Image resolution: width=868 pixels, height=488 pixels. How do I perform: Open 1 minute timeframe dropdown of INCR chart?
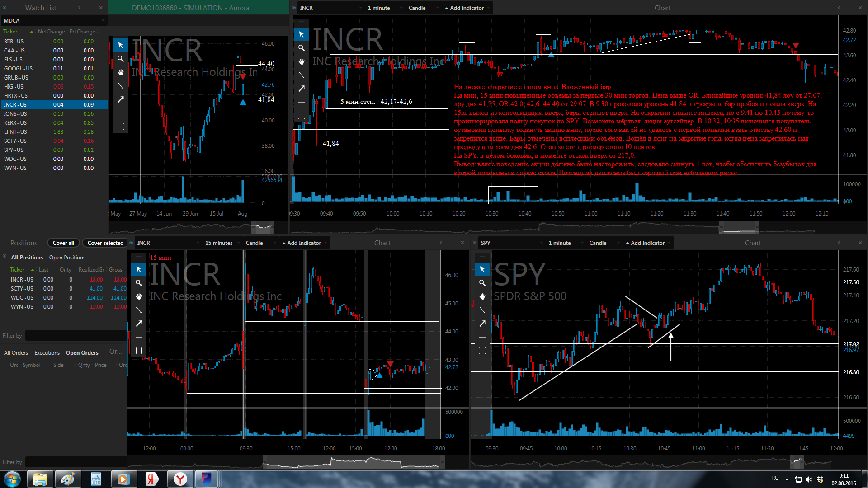[385, 8]
